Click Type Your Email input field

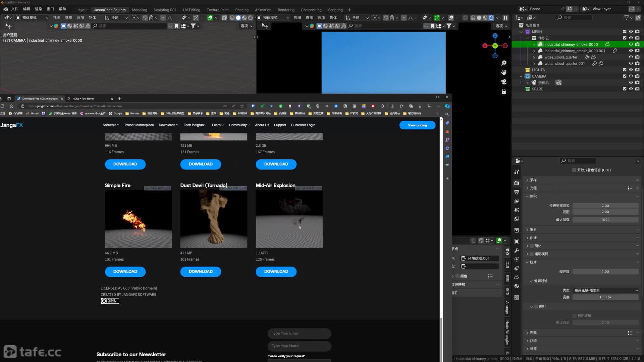click(299, 333)
